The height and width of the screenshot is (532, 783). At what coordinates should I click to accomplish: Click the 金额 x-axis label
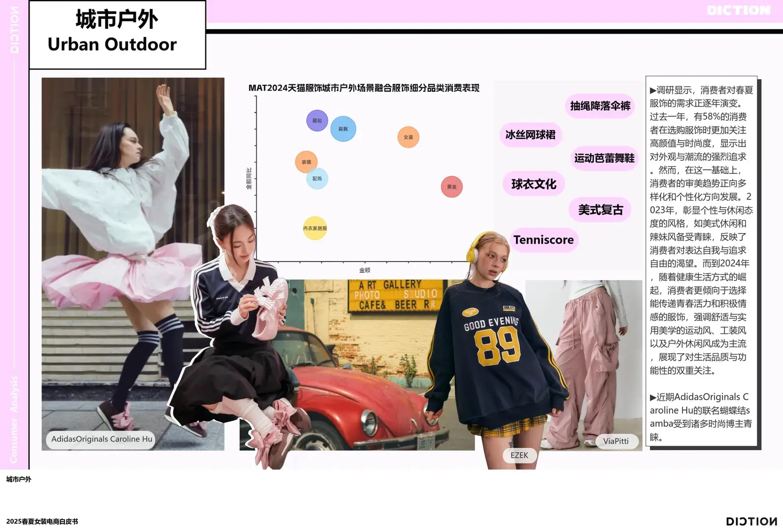click(365, 270)
